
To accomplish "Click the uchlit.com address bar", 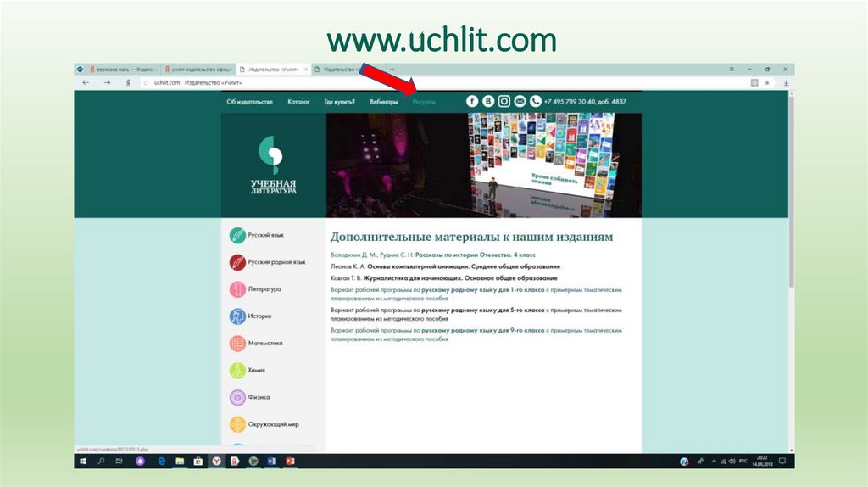I will point(442,82).
